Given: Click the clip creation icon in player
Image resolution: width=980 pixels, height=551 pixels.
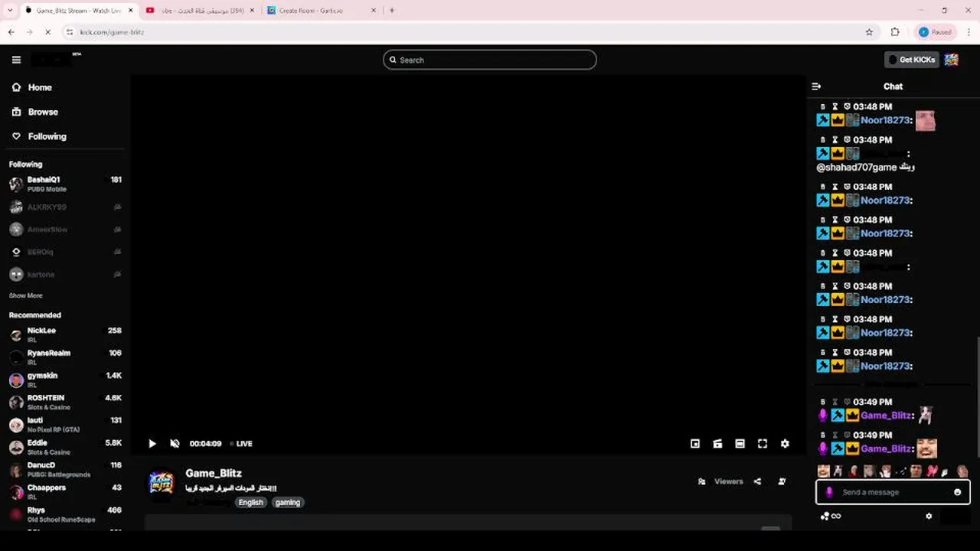Looking at the screenshot, I should [717, 444].
